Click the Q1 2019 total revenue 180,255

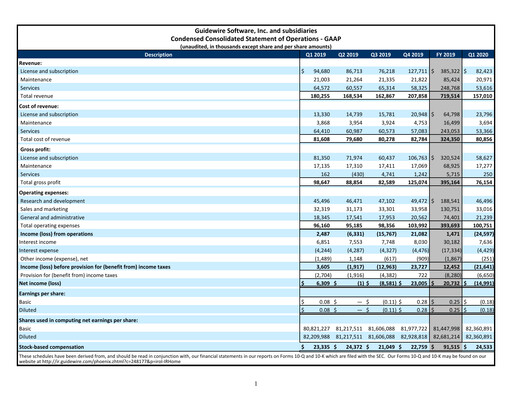pyautogui.click(x=320, y=96)
